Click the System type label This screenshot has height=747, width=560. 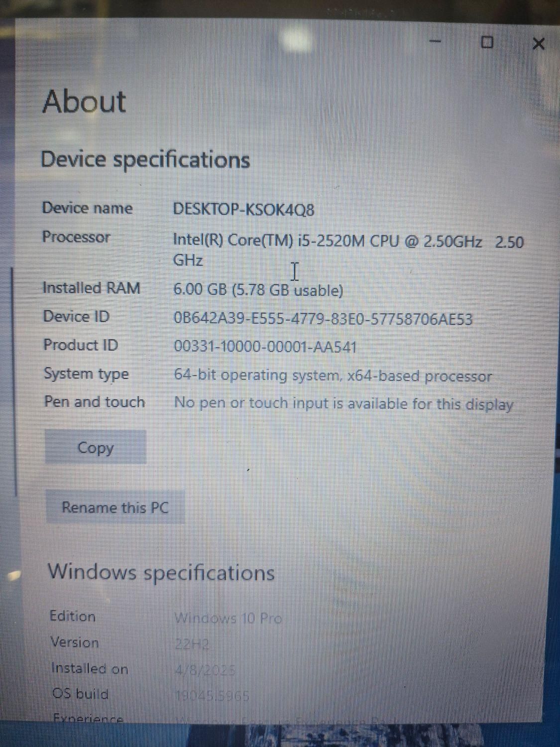(x=86, y=373)
